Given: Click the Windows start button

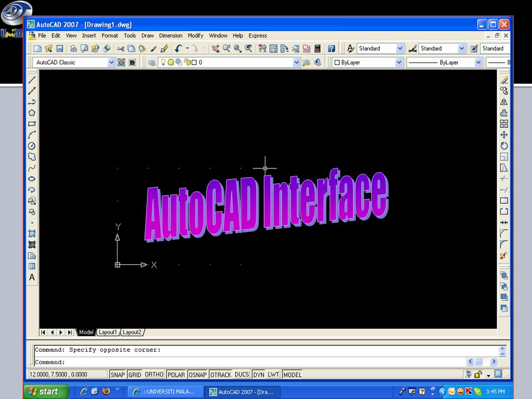Looking at the screenshot, I should click(47, 392).
